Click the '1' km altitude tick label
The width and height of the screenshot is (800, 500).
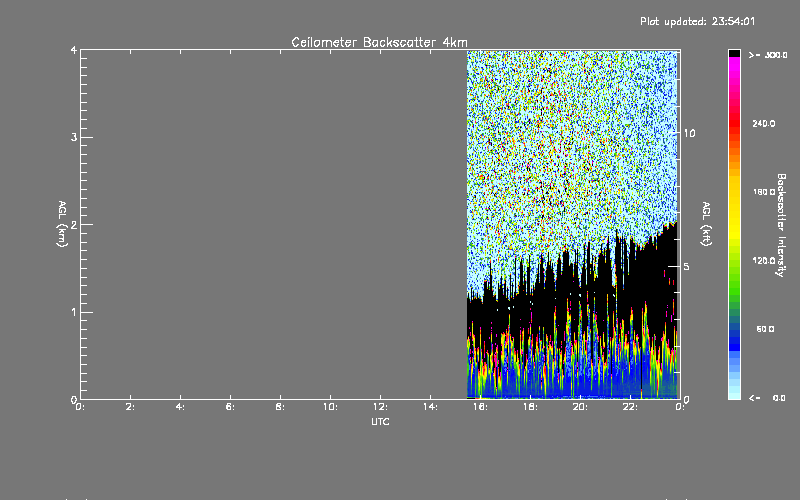74,312
